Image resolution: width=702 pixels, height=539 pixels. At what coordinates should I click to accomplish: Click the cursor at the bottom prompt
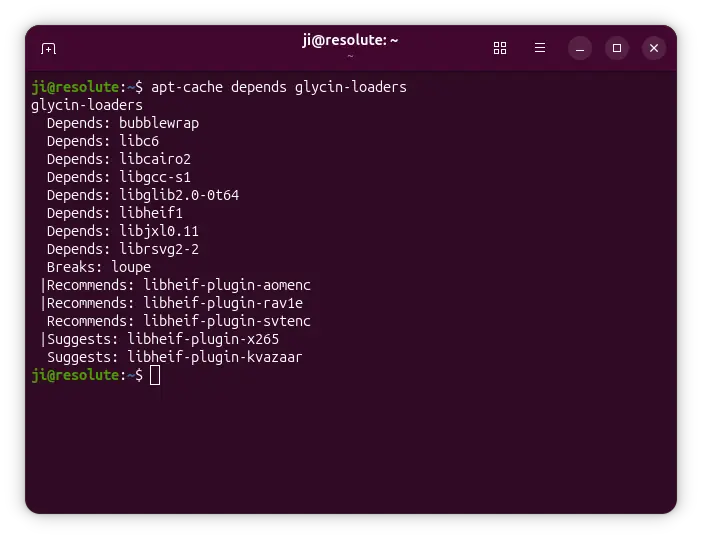(155, 375)
